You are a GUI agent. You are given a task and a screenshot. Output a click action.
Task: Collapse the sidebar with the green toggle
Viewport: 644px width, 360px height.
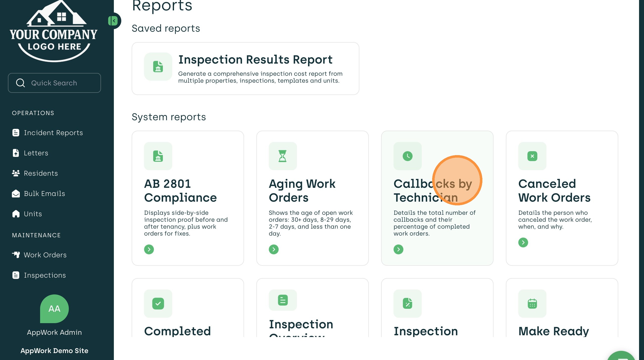click(x=113, y=21)
